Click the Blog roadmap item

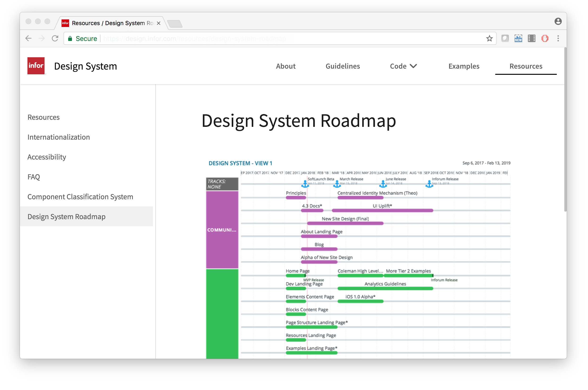click(x=319, y=249)
